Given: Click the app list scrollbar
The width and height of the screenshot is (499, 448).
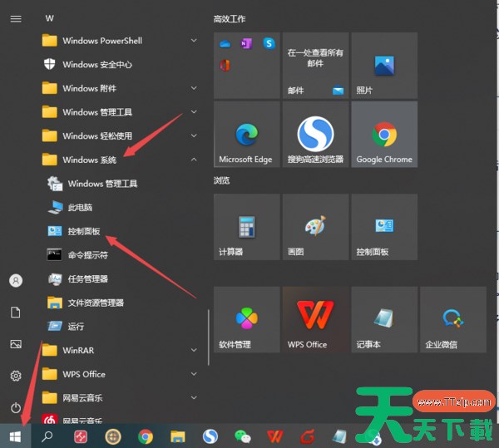Looking at the screenshot, I should click(208, 337).
